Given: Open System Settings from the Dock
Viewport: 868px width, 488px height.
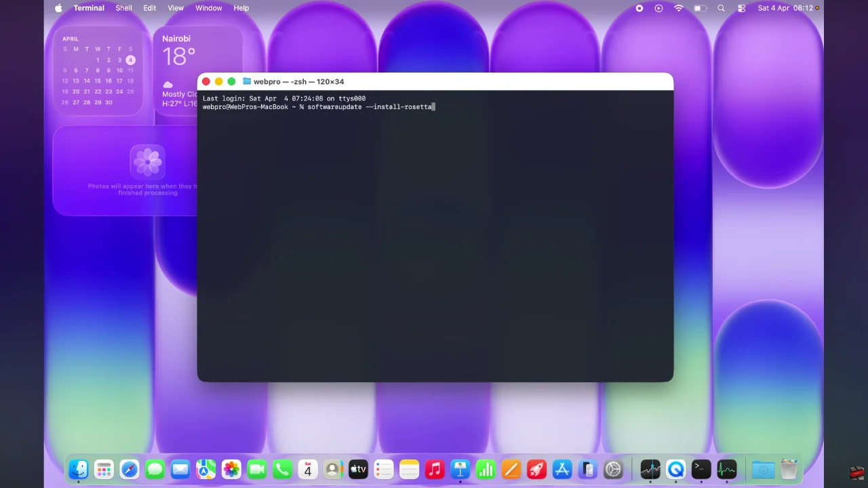Looking at the screenshot, I should tap(613, 468).
